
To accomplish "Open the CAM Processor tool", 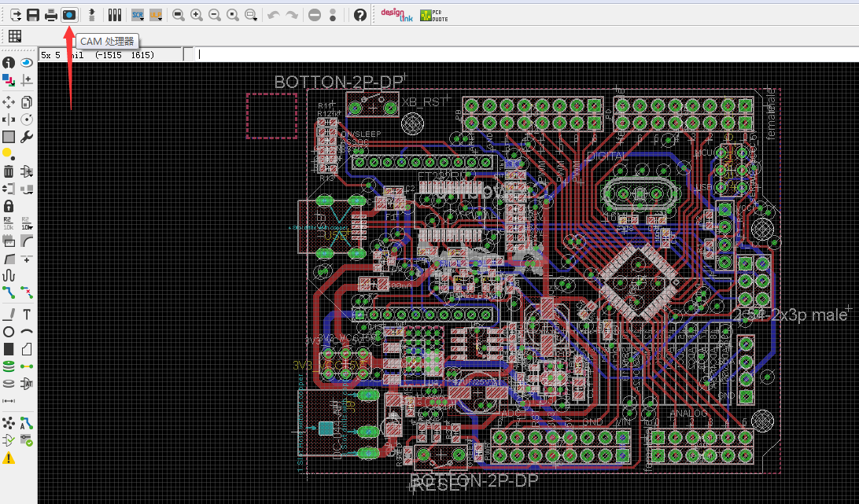I will click(69, 15).
